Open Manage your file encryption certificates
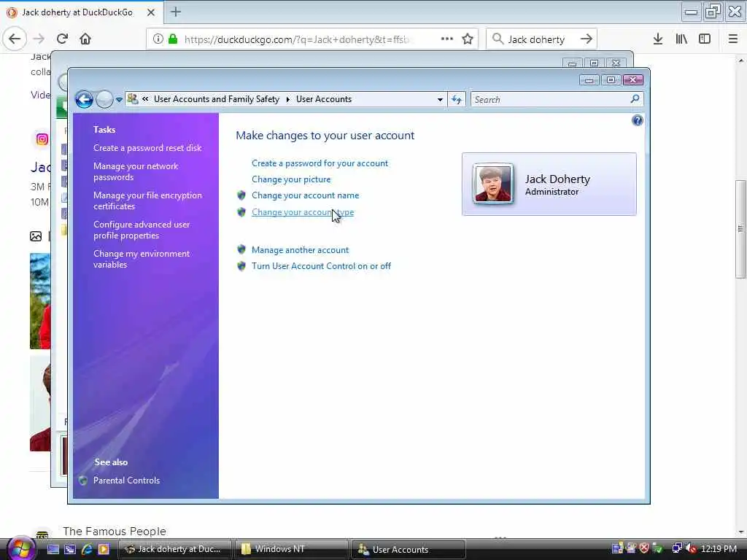Viewport: 747px width, 560px height. pyautogui.click(x=147, y=201)
